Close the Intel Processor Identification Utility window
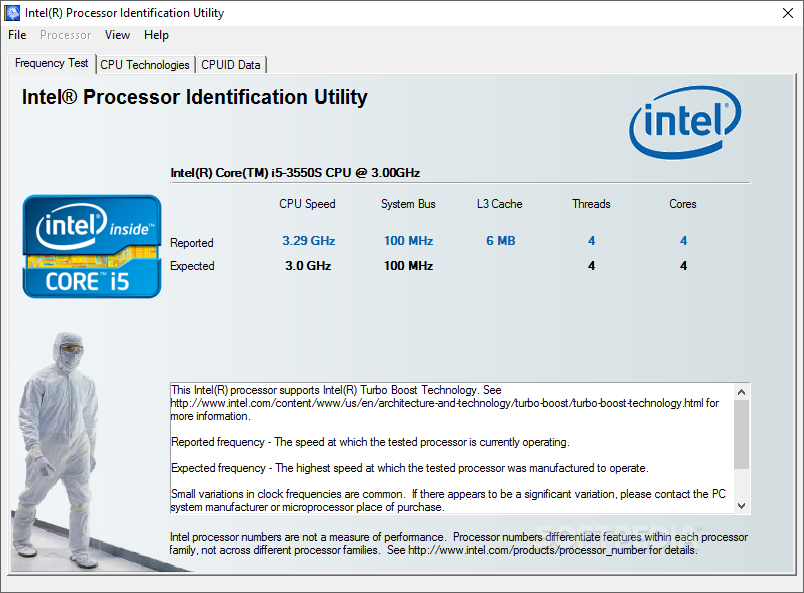Screen dimensions: 804x593 [x=788, y=13]
